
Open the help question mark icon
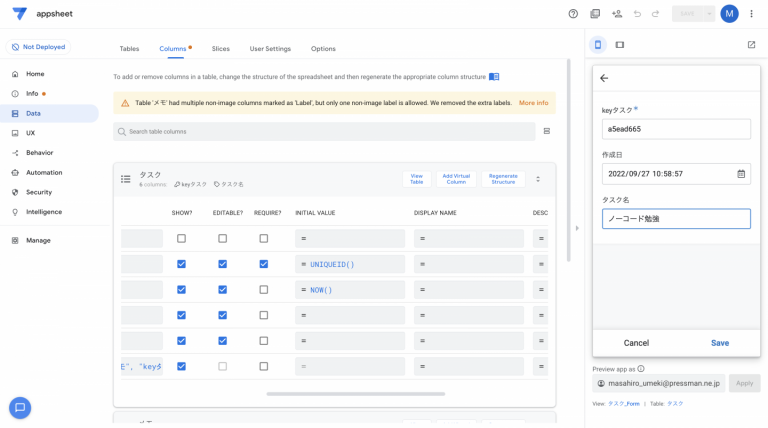[573, 14]
